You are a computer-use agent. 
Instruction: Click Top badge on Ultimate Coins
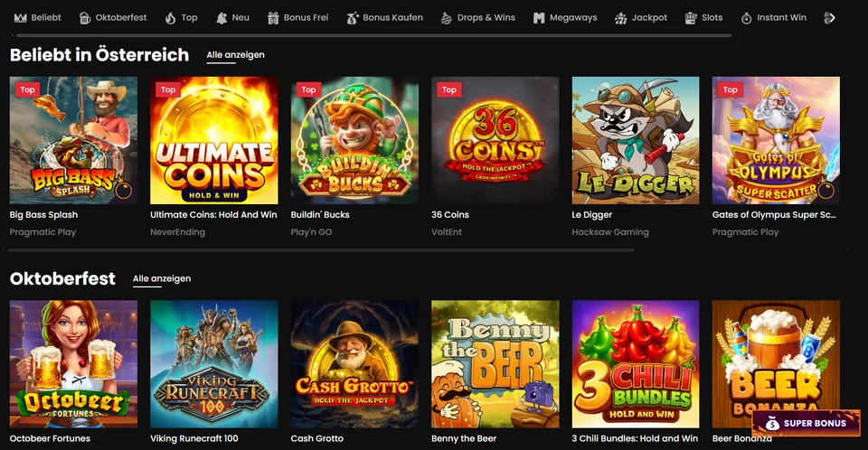[168, 89]
